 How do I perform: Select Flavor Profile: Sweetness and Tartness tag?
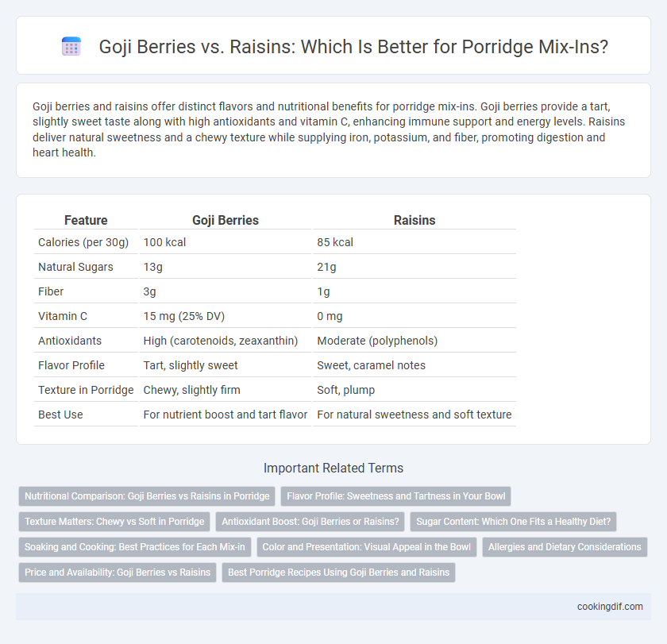tap(395, 496)
